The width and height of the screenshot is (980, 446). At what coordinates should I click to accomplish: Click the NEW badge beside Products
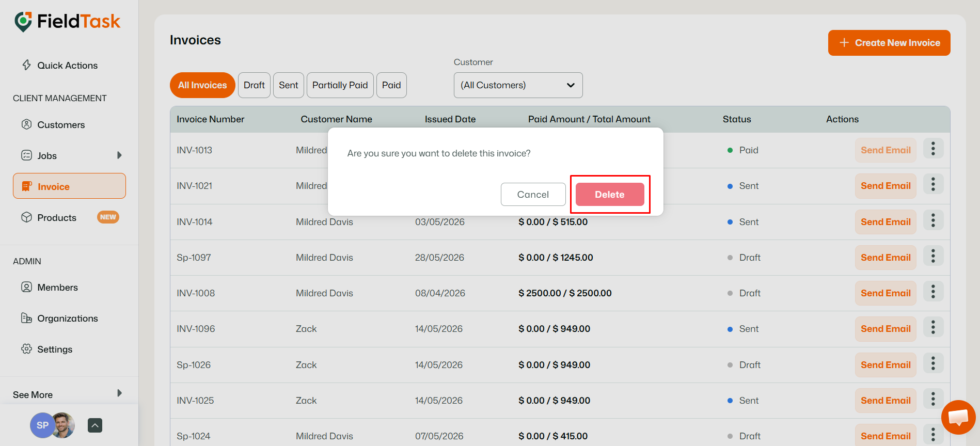point(108,217)
